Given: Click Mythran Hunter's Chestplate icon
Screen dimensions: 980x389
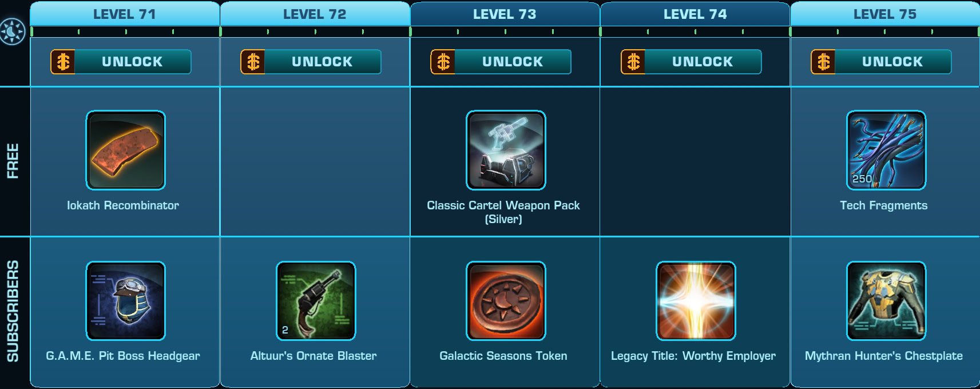Looking at the screenshot, I should (x=886, y=301).
